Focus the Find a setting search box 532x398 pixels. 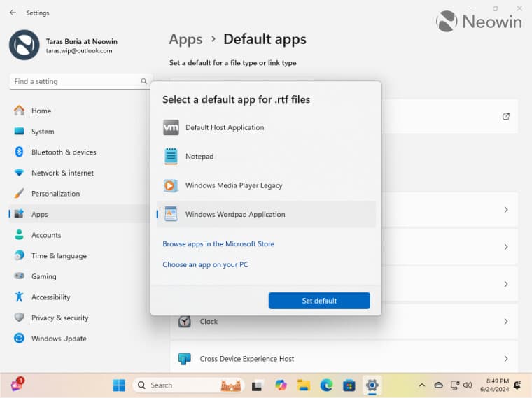(x=80, y=81)
